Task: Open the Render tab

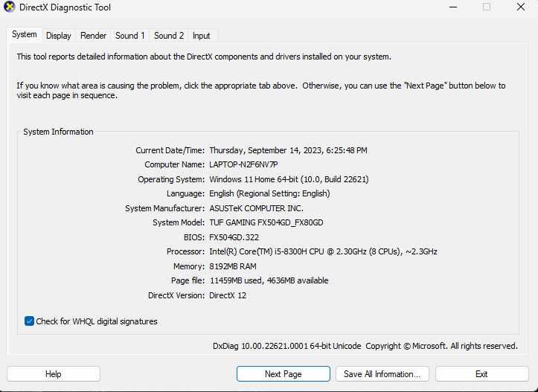Action: 93,36
